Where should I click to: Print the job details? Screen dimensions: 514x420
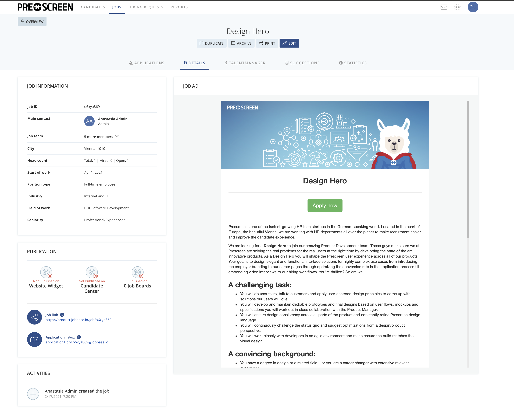point(267,43)
